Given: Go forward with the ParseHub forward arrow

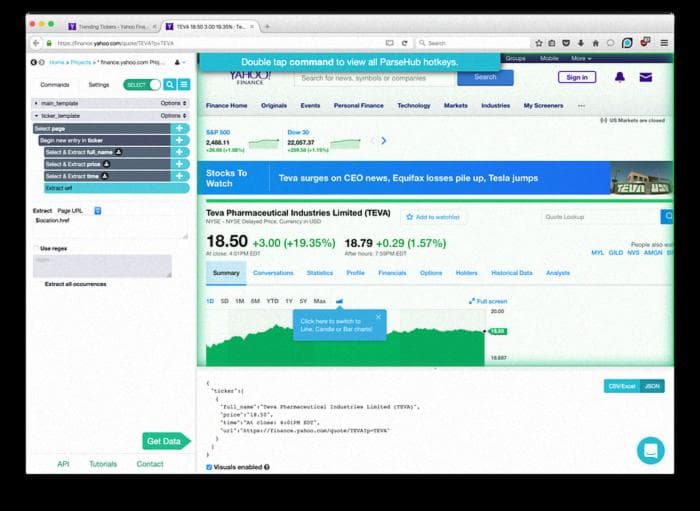Looking at the screenshot, I should [x=42, y=62].
